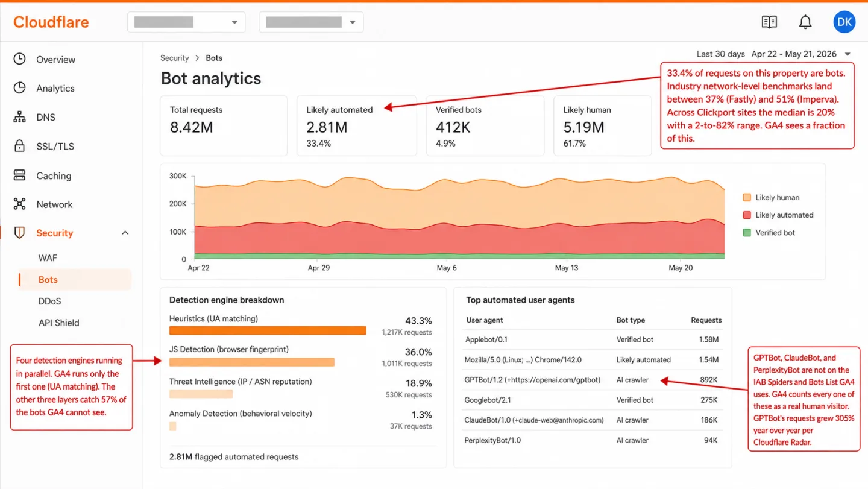Open the first account selector dropdown

pyautogui.click(x=186, y=22)
